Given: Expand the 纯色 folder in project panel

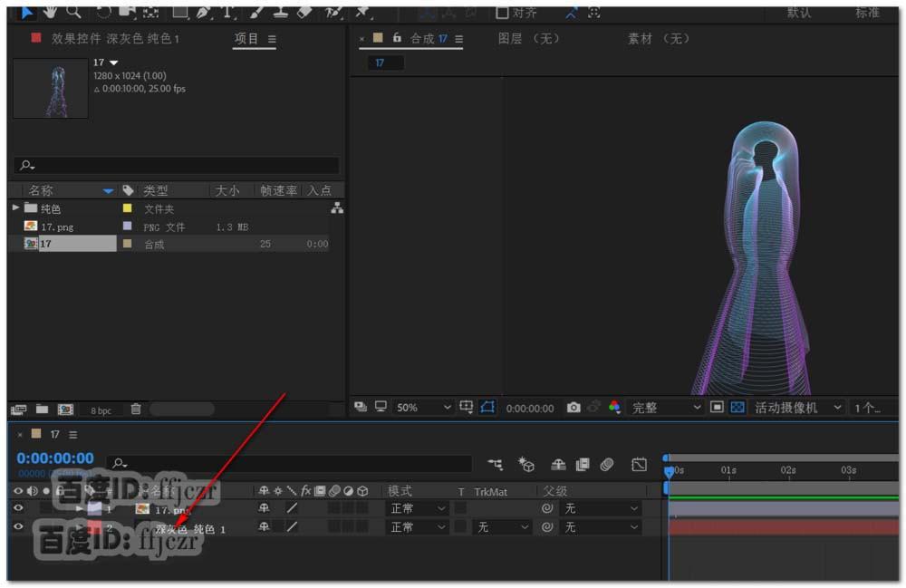Looking at the screenshot, I should 15,208.
